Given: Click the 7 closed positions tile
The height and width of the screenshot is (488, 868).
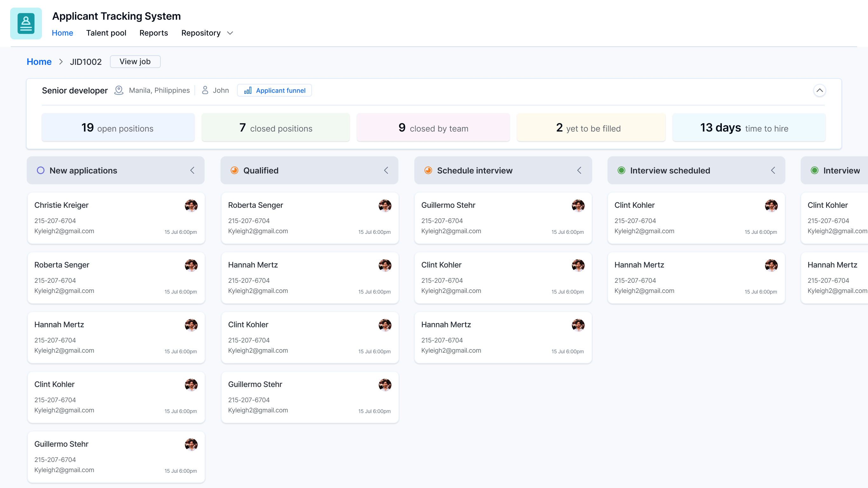Looking at the screenshot, I should click(x=276, y=127).
